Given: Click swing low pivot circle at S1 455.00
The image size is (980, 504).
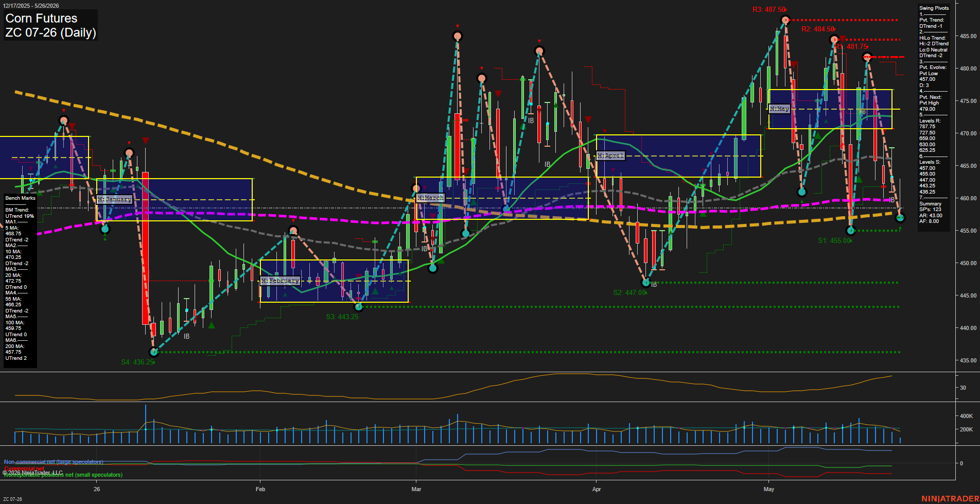Looking at the screenshot, I should point(851,231).
